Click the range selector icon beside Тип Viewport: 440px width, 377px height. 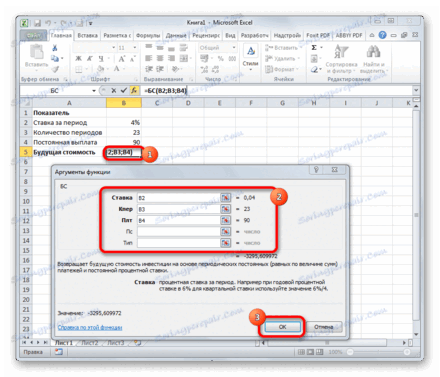tap(226, 243)
